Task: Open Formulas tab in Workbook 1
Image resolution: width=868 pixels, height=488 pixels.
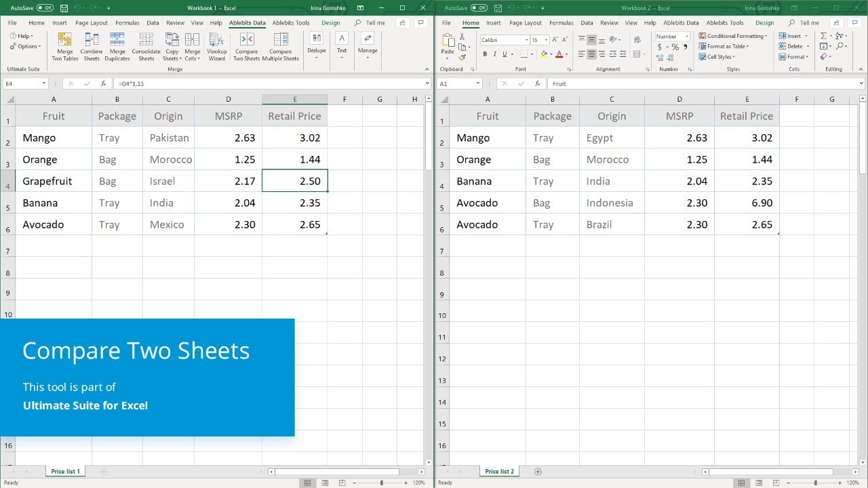Action: [x=127, y=22]
